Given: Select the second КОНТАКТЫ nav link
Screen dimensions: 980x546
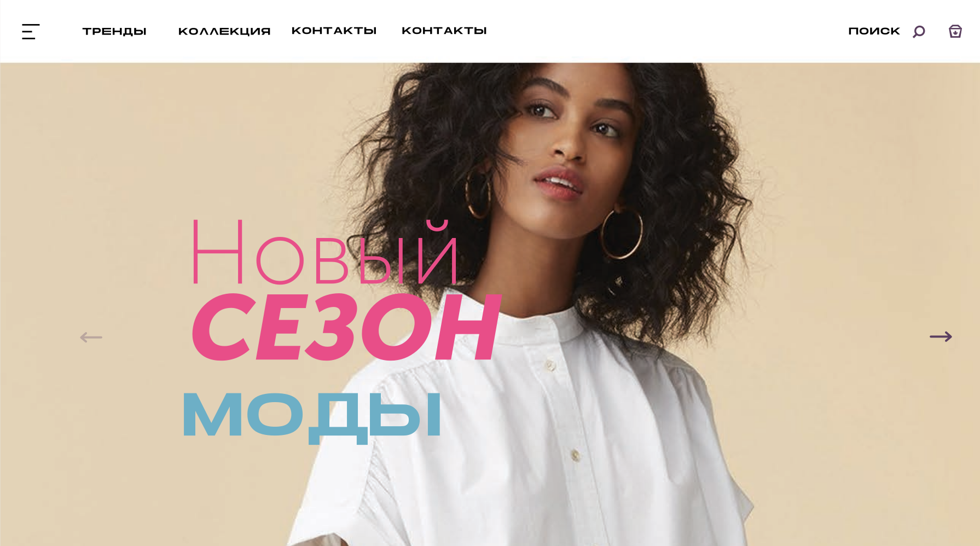Looking at the screenshot, I should point(444,31).
